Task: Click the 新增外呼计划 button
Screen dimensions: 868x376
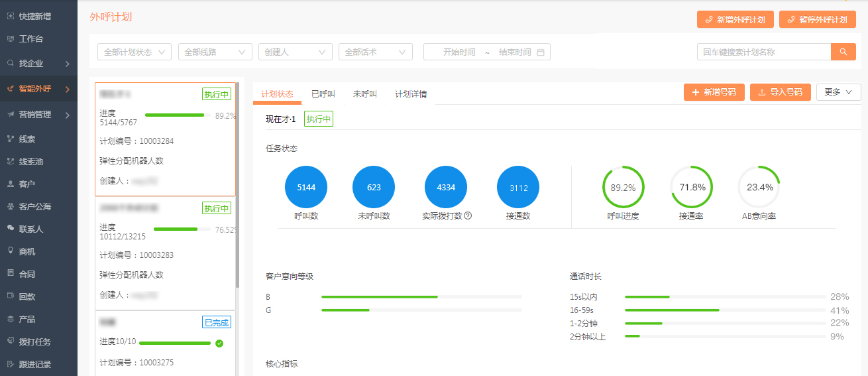Action: tap(735, 20)
